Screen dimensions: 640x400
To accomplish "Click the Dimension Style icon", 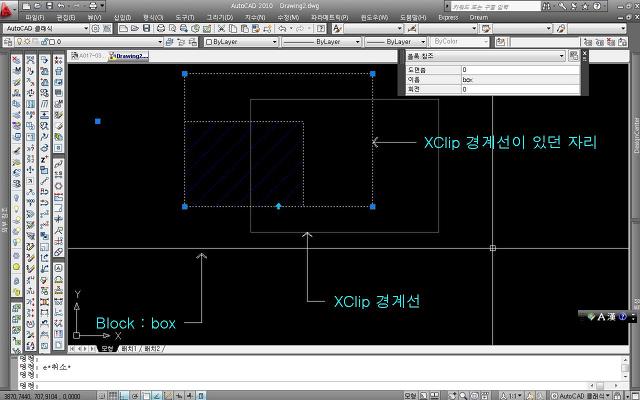I will 412,28.
